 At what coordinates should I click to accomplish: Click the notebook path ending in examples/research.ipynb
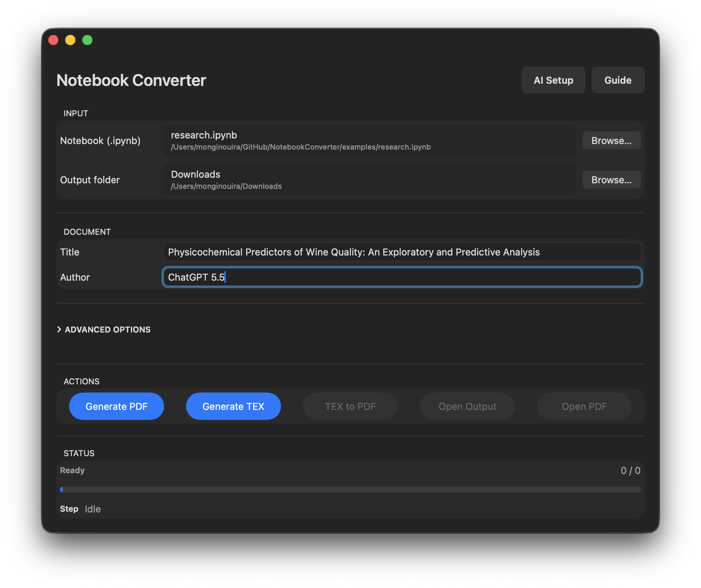301,147
